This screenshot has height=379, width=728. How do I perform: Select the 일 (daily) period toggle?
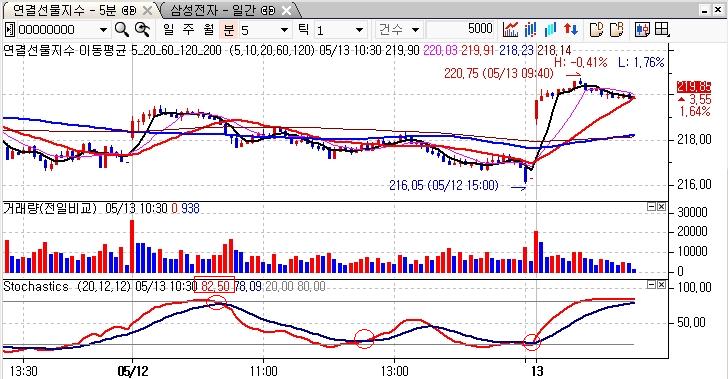[x=168, y=30]
